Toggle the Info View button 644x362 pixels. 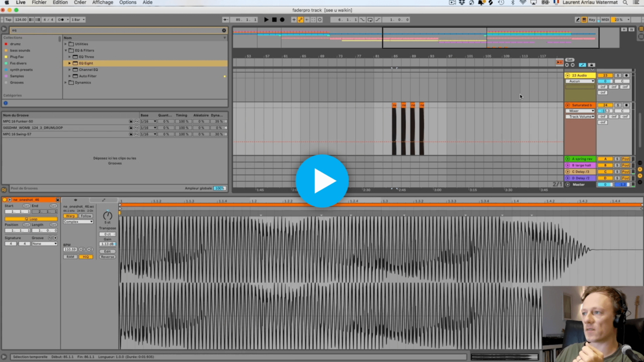[4, 357]
